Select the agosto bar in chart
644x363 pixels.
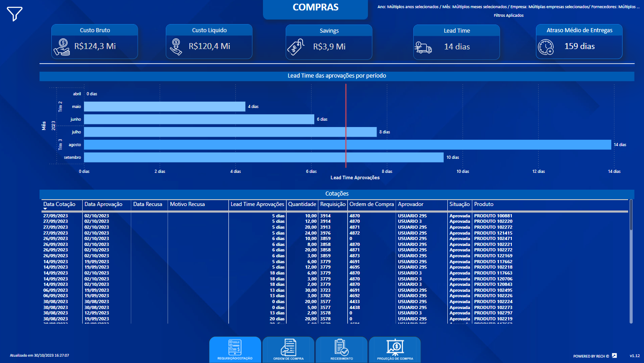(x=347, y=145)
